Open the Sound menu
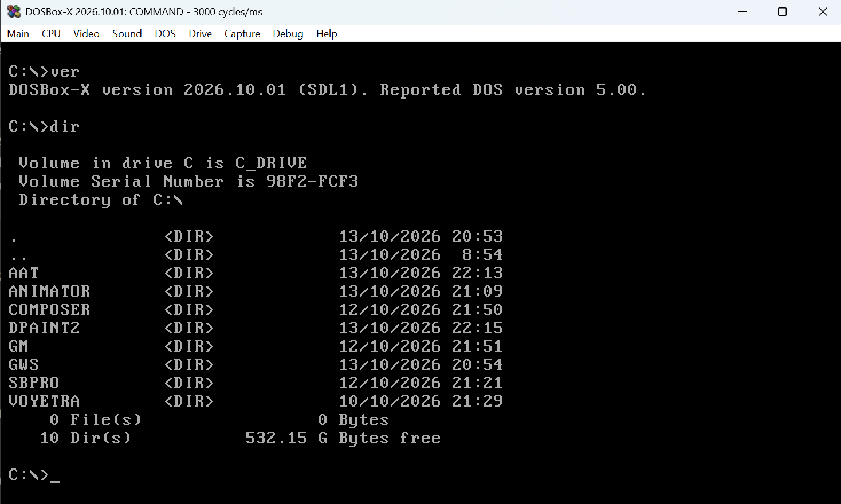 [x=127, y=34]
